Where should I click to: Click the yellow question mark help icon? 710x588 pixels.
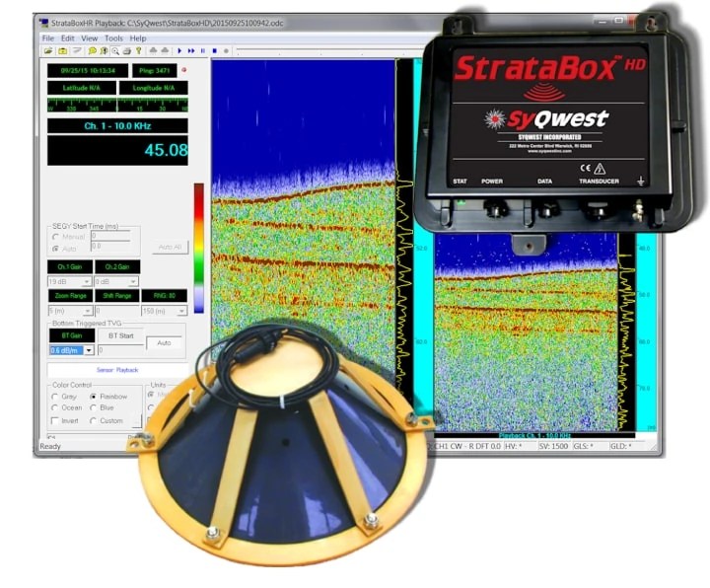point(139,51)
